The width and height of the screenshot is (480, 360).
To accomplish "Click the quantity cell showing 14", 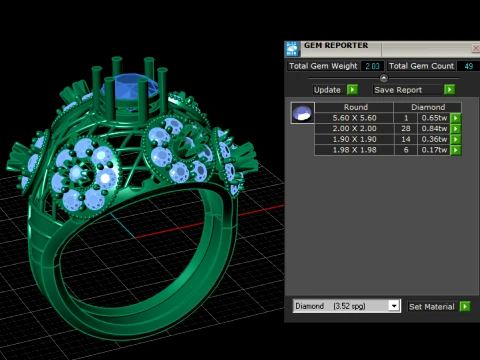I will point(406,139).
